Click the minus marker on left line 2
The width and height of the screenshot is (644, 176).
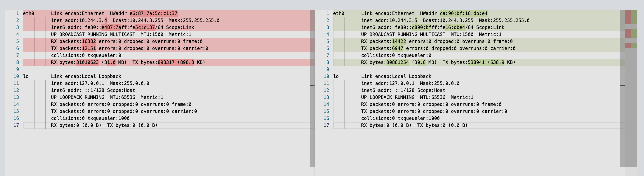[21, 21]
